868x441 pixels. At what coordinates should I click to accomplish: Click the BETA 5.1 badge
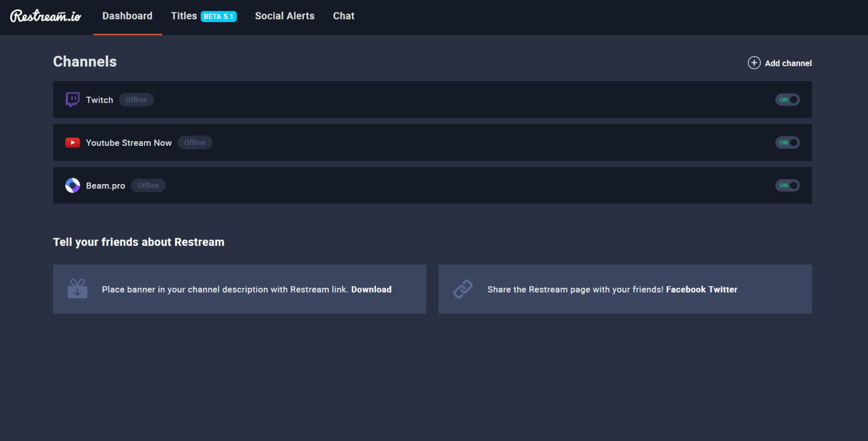tap(219, 16)
